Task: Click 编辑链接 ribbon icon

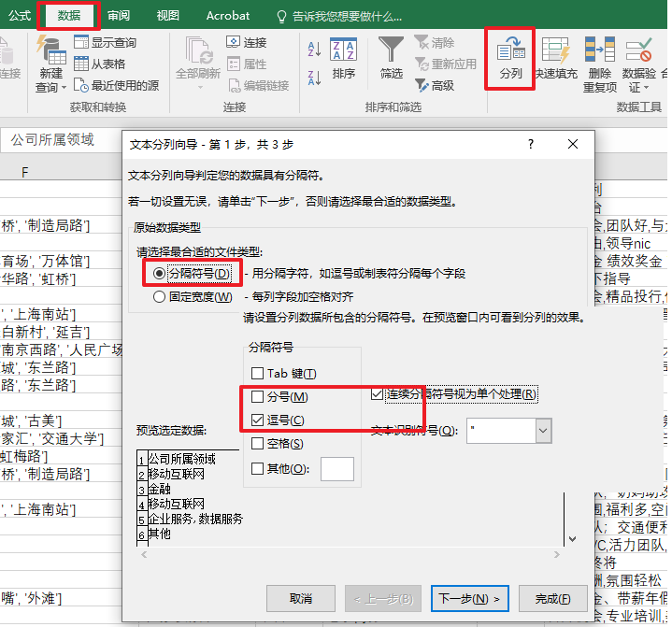Action: coord(235,85)
